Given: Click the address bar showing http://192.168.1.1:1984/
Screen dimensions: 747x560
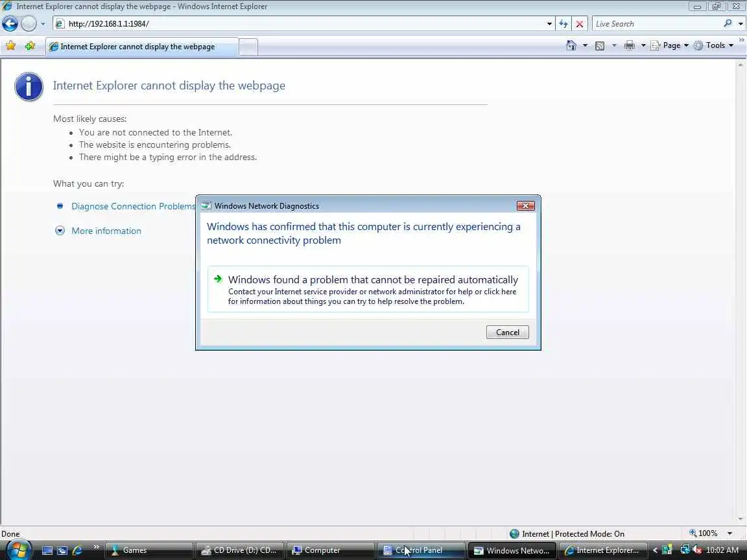Looking at the screenshot, I should coord(300,23).
